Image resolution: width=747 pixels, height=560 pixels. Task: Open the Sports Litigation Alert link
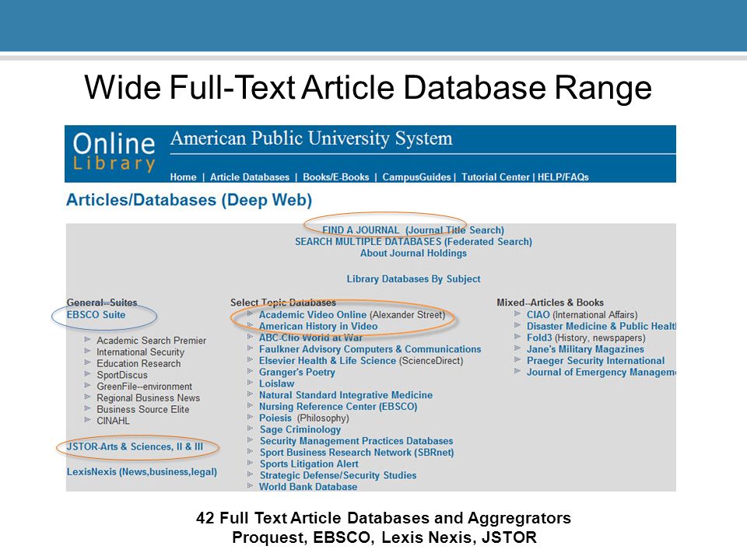coord(309,464)
